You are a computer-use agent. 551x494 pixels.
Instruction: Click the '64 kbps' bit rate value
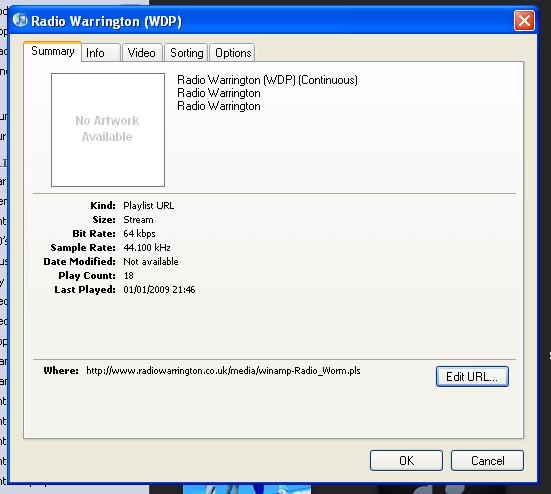coord(139,234)
